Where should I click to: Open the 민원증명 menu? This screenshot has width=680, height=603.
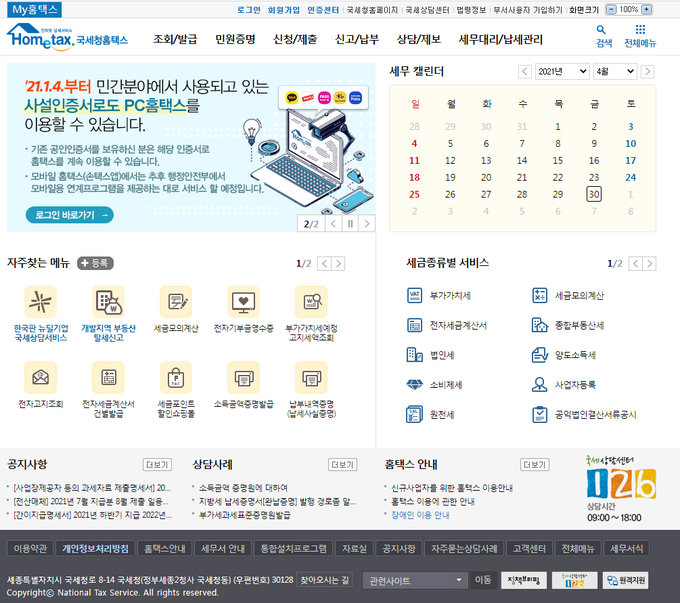235,39
